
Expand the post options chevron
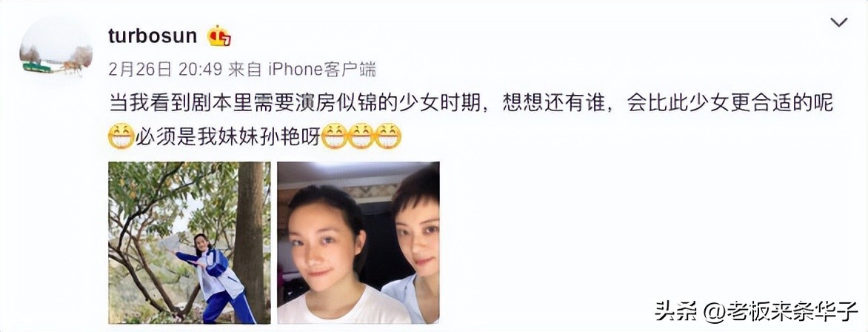[838, 22]
